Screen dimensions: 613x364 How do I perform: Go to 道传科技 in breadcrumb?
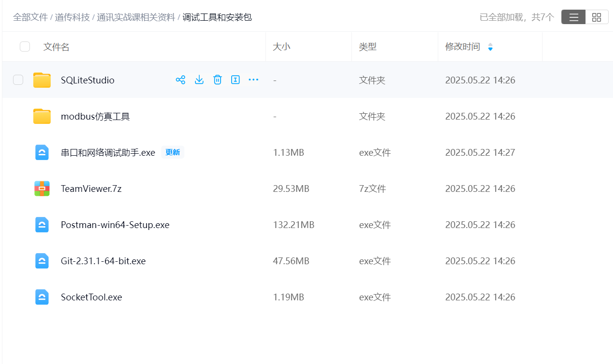pyautogui.click(x=72, y=17)
